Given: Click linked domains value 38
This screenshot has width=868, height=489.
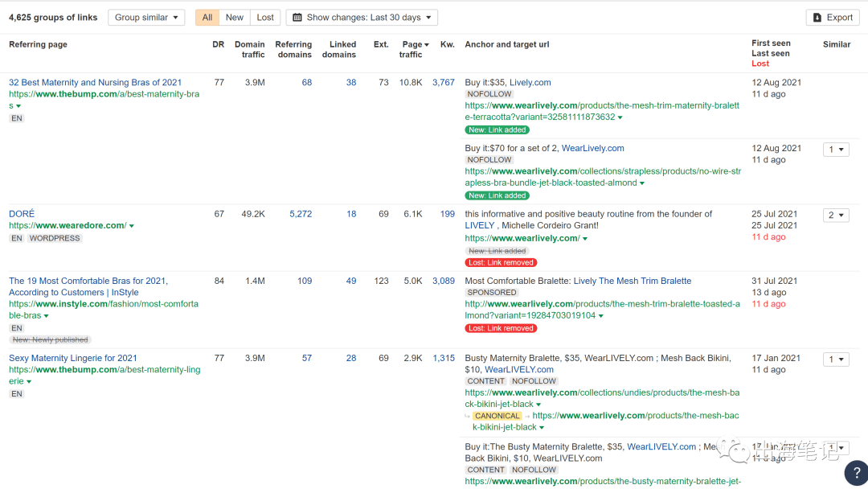Looking at the screenshot, I should coord(351,83).
